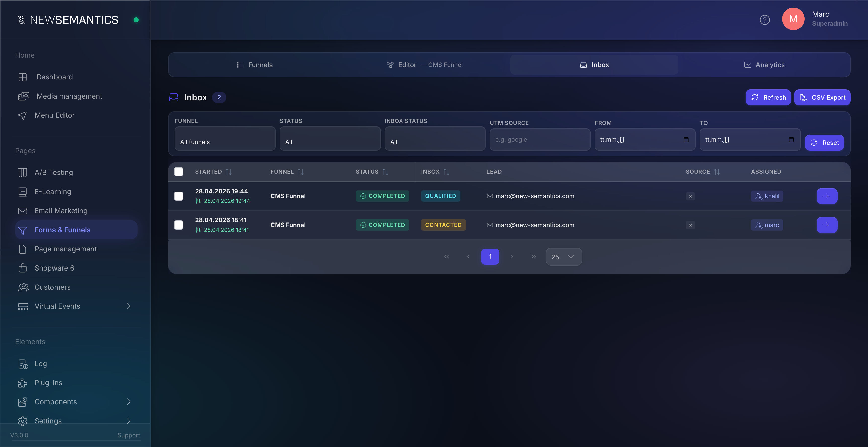This screenshot has height=447, width=868.
Task: Go to first page of results
Action: (x=447, y=257)
